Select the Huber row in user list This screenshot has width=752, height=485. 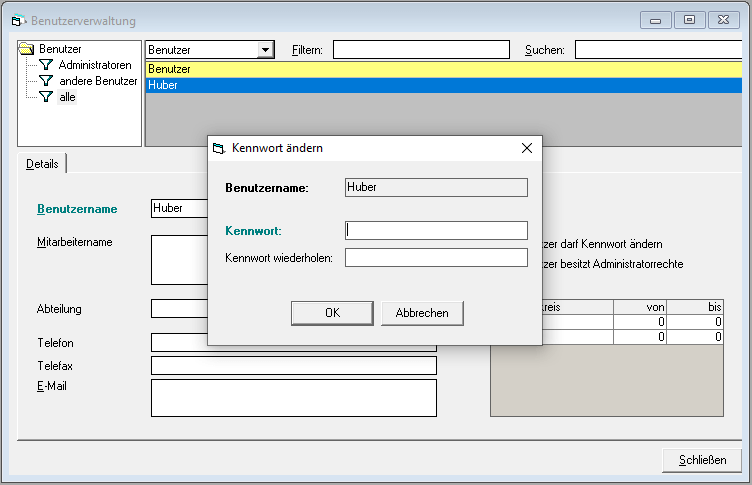(x=444, y=85)
